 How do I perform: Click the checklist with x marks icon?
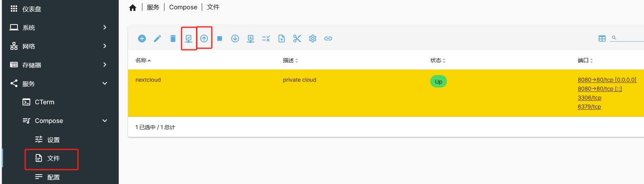(266, 39)
